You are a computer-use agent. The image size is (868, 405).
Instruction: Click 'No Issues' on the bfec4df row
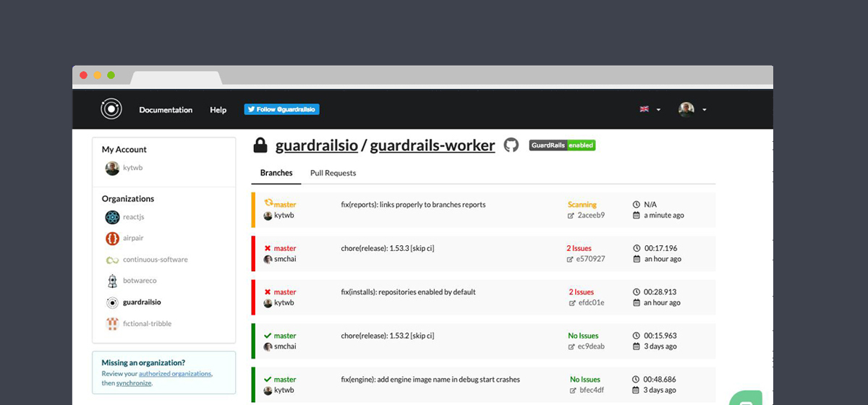pos(585,379)
